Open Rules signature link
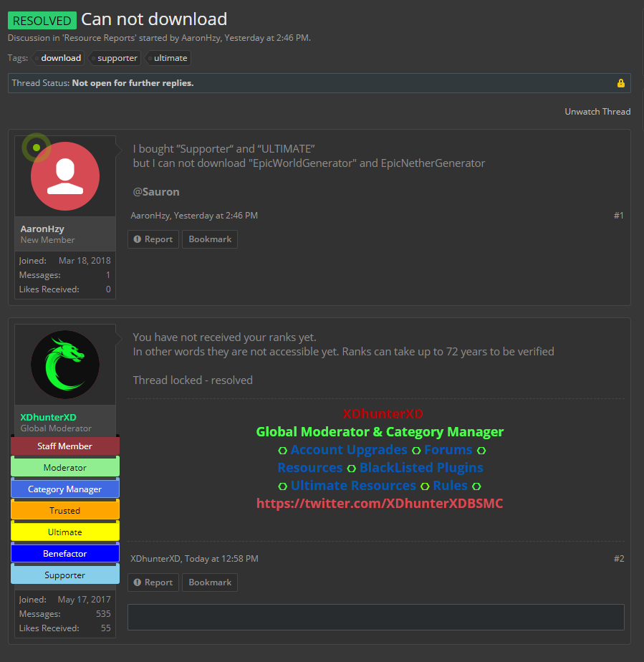This screenshot has height=662, width=644. click(451, 486)
